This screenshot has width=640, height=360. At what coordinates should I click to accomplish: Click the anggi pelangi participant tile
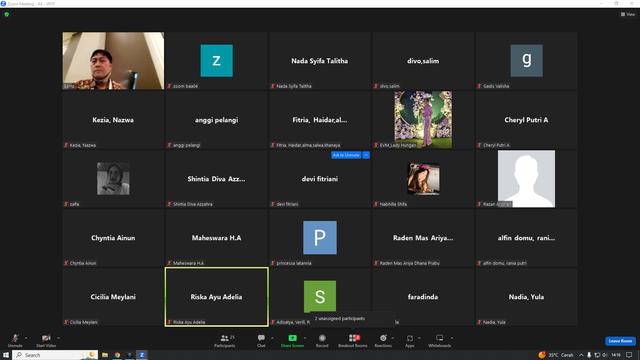point(217,120)
